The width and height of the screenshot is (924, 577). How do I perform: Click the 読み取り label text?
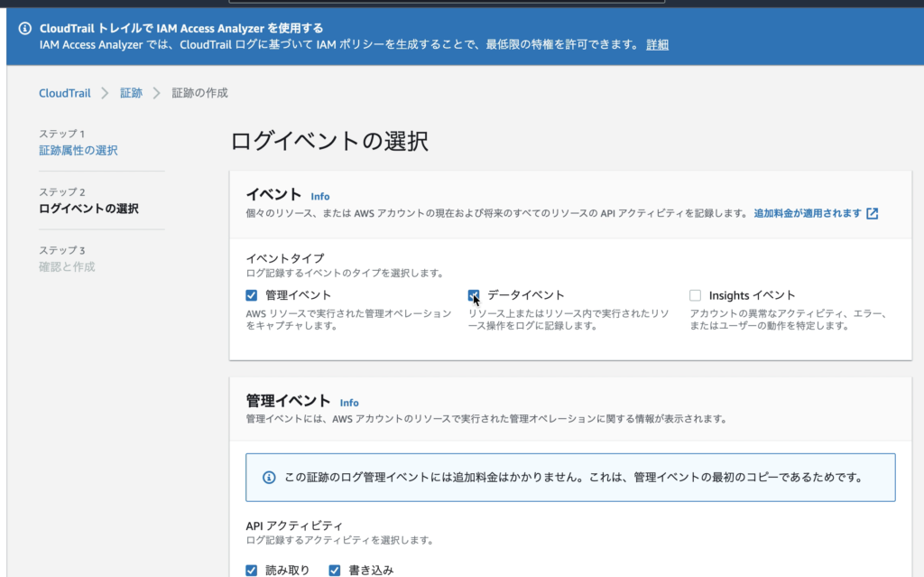pos(288,570)
